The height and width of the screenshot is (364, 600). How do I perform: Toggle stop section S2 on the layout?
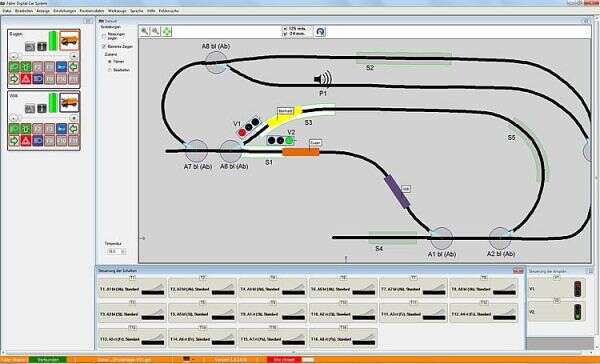[403, 58]
